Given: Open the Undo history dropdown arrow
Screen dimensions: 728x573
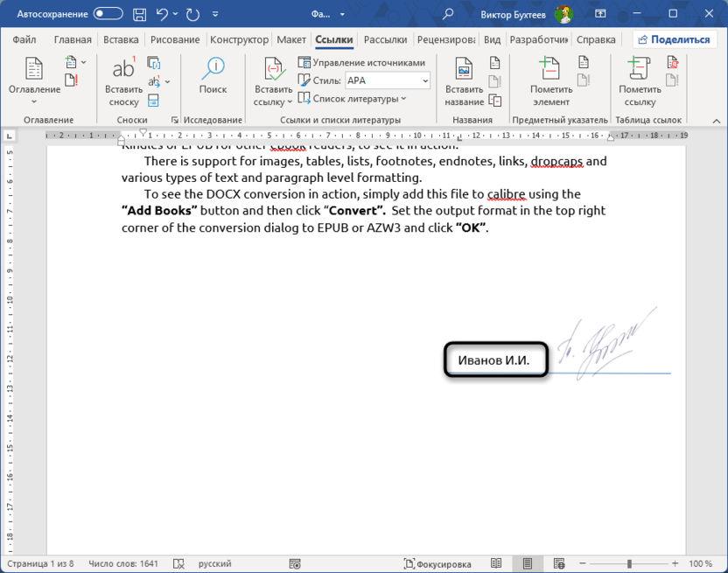Looking at the screenshot, I should click(176, 14).
